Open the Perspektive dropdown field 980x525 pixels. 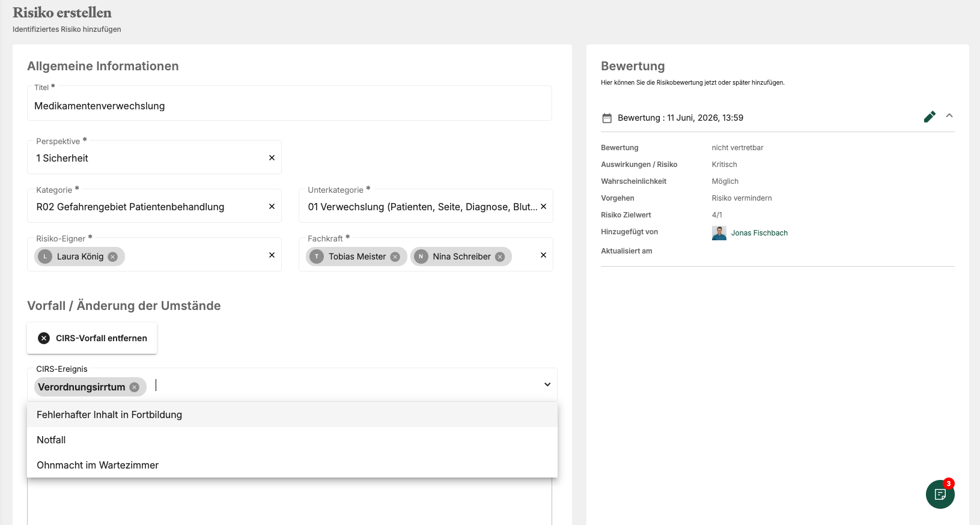[x=154, y=157]
